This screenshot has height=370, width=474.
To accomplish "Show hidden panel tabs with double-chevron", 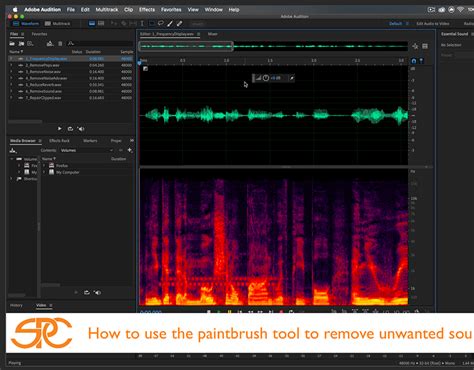I will [132, 141].
